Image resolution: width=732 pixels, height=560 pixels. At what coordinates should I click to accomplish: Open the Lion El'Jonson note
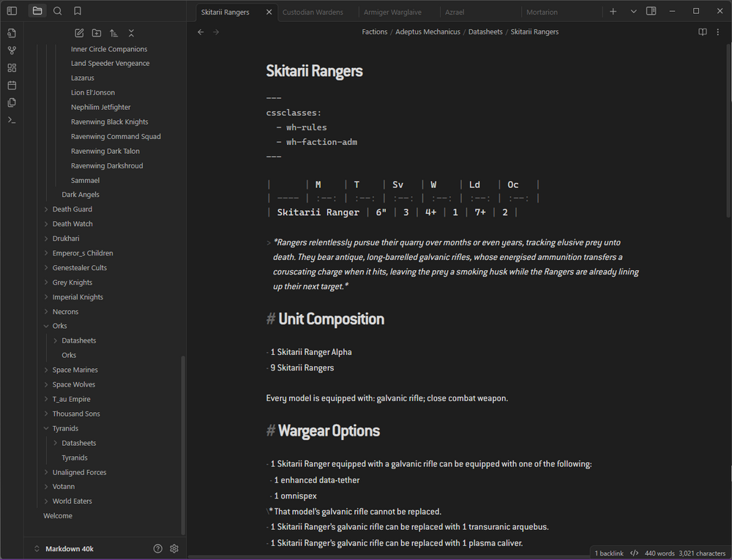click(93, 92)
